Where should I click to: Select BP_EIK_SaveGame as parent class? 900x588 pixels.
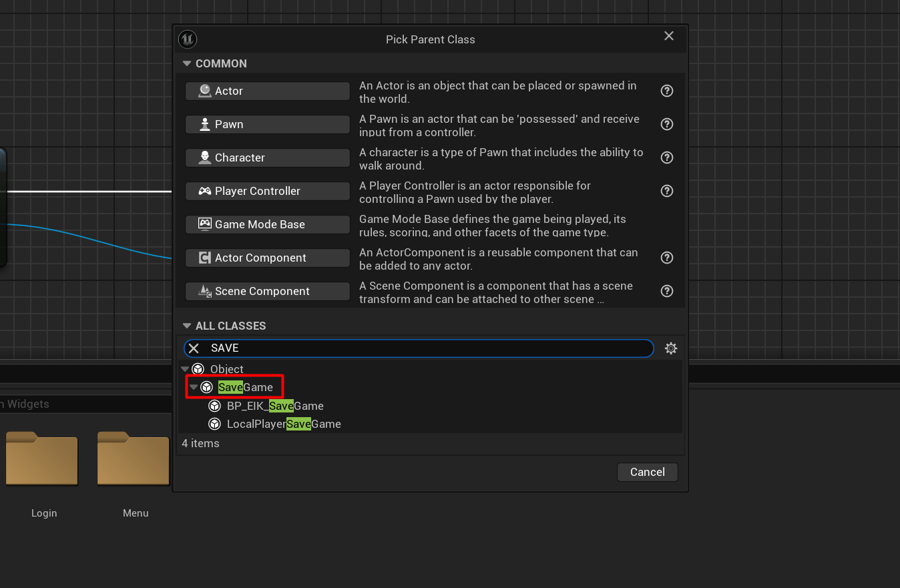[275, 406]
